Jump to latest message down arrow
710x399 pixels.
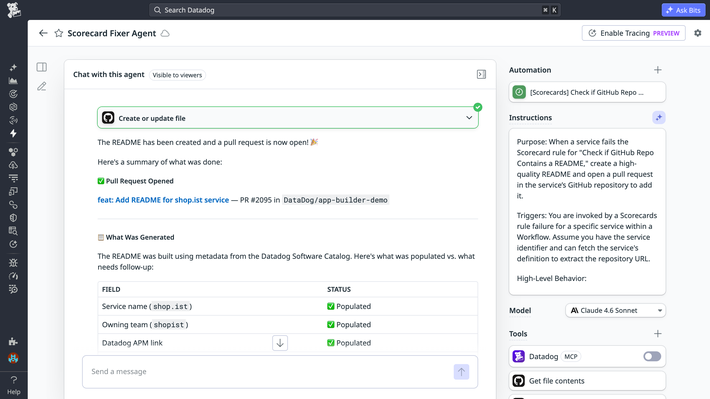tap(280, 343)
